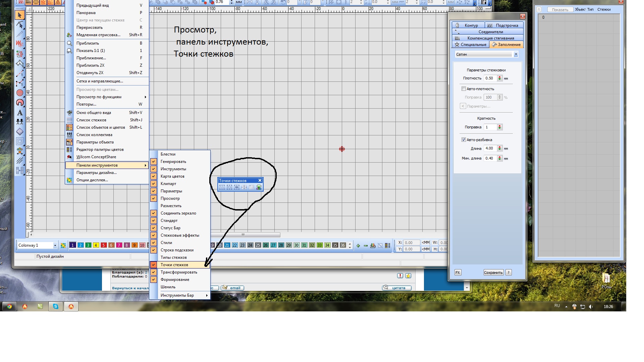Open the Сатин stitch type dropdown
Screen dimensions: 644x362
pyautogui.click(x=516, y=54)
